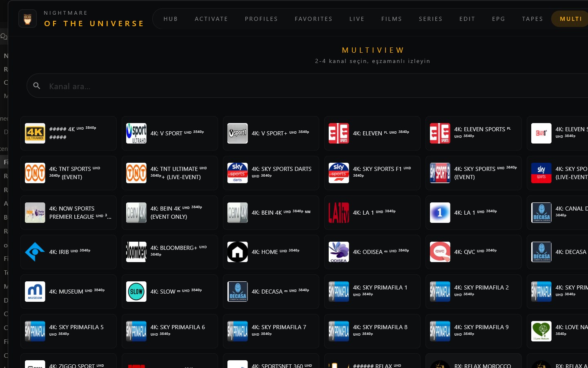Switch to the FAVORITES tab
The image size is (588, 368).
pyautogui.click(x=314, y=19)
